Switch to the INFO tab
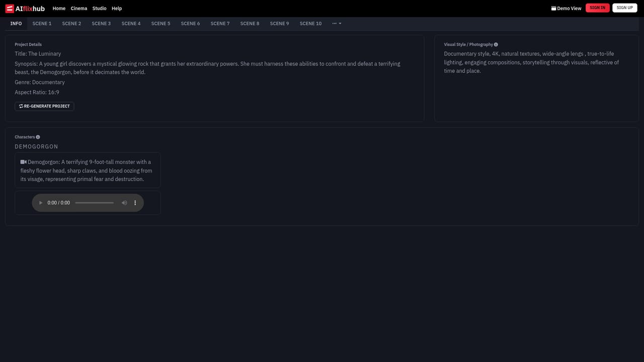 16,24
